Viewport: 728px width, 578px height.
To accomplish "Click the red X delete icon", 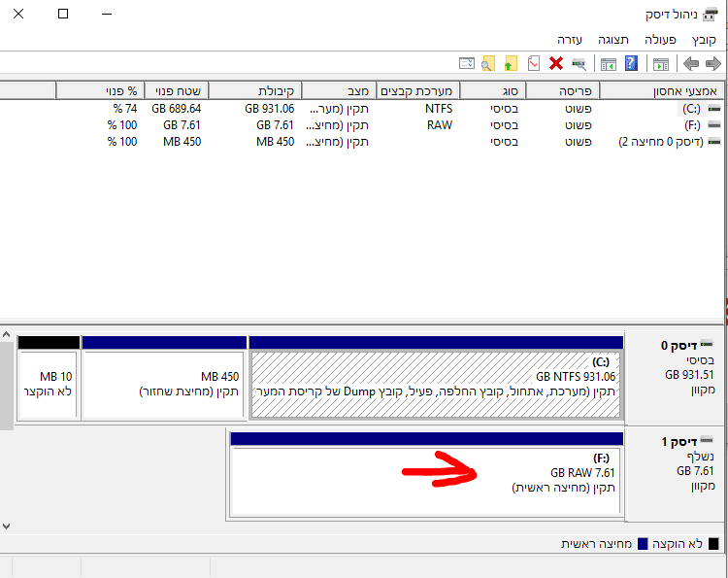I will pyautogui.click(x=556, y=64).
